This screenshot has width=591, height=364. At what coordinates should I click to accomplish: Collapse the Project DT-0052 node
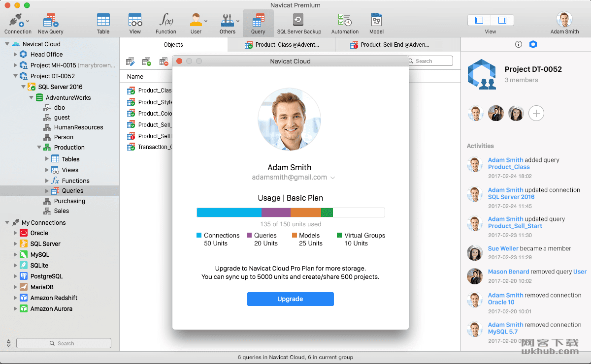15,76
